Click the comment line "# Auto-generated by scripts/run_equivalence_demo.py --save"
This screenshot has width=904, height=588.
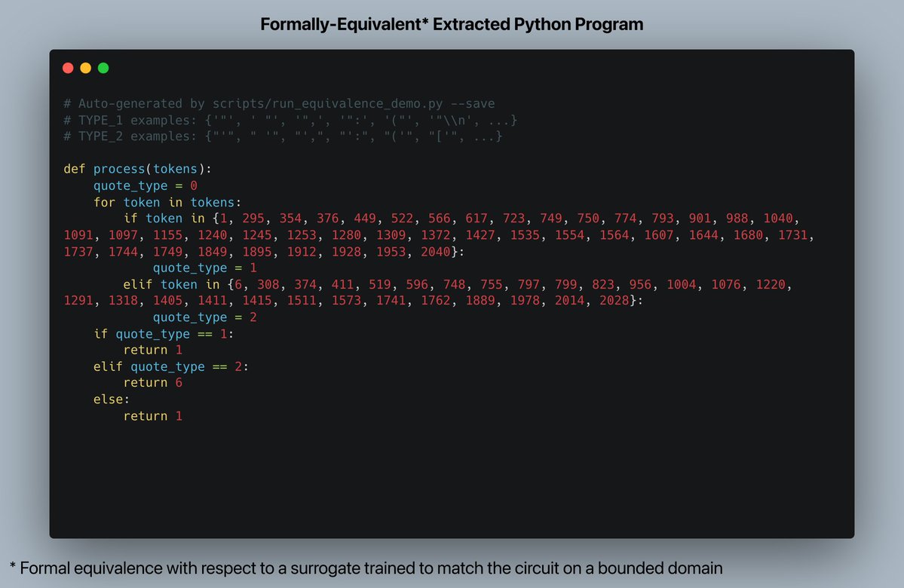(279, 104)
